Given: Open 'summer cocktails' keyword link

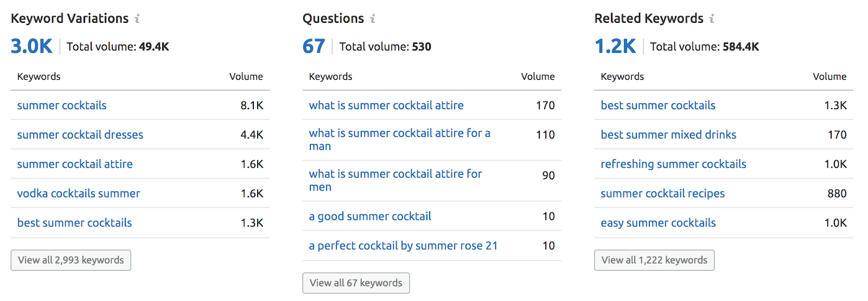Looking at the screenshot, I should point(62,105).
